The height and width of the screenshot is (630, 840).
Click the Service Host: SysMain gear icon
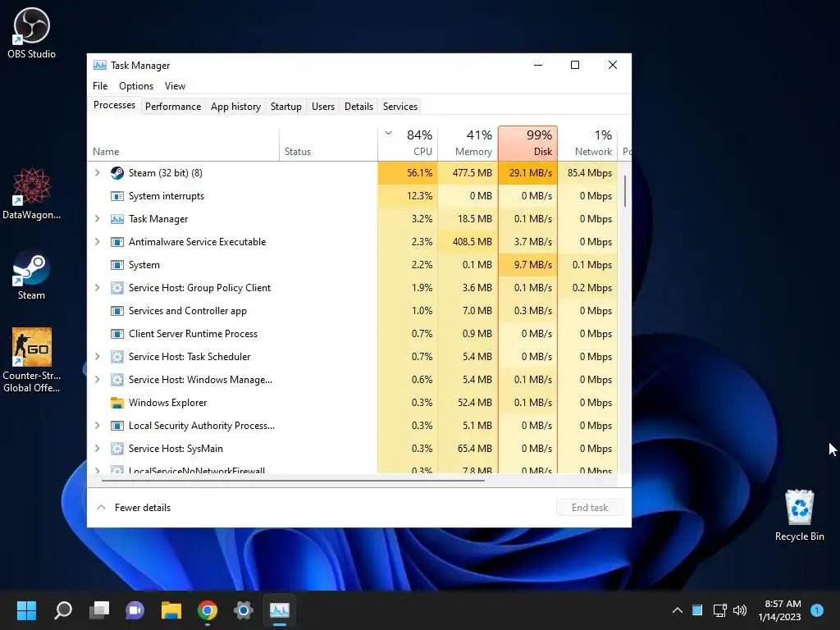(116, 449)
